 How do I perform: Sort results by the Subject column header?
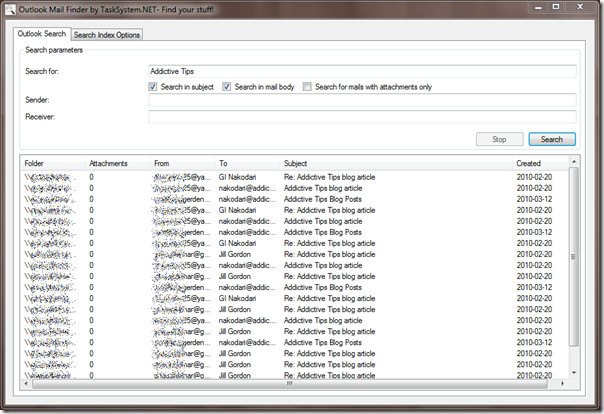(396, 163)
